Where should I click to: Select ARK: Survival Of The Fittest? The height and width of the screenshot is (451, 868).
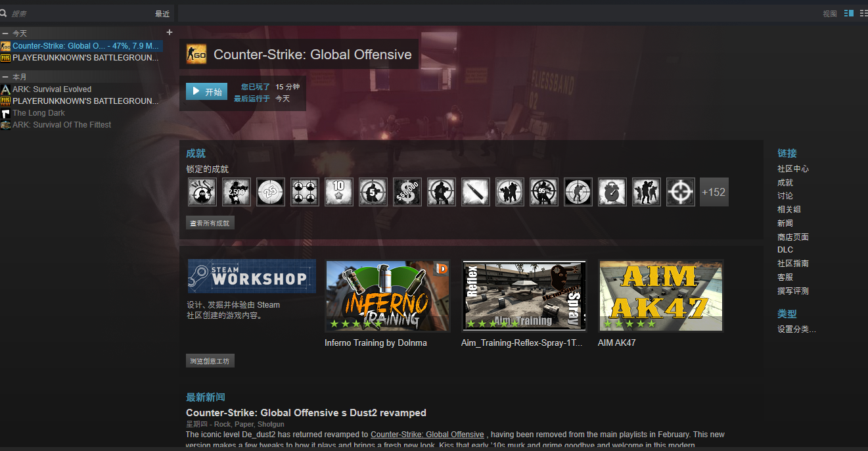62,125
